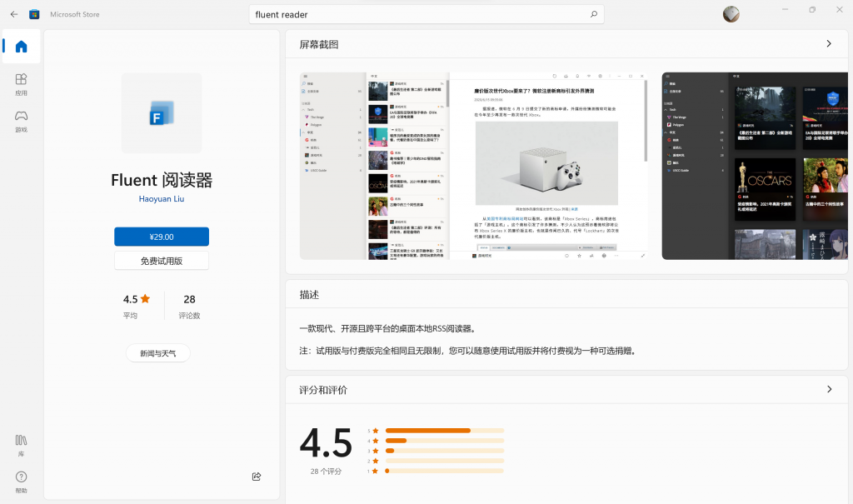
Task: Focus the search box containing fluent reader
Action: (x=426, y=14)
